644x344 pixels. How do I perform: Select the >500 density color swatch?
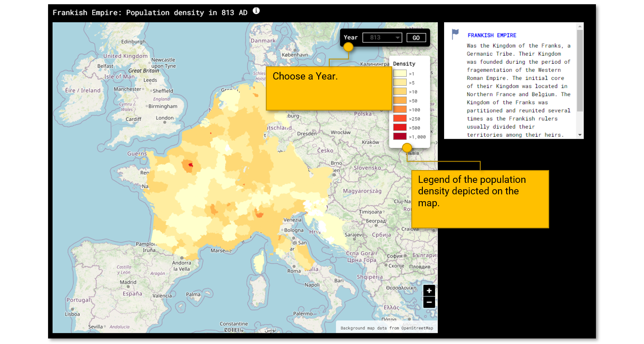tap(400, 128)
